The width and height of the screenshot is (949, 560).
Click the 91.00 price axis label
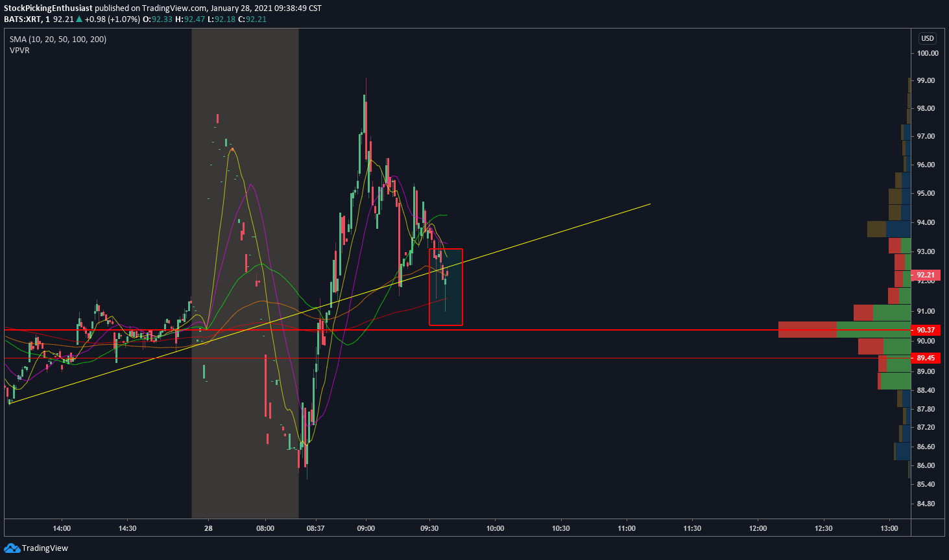tap(926, 311)
